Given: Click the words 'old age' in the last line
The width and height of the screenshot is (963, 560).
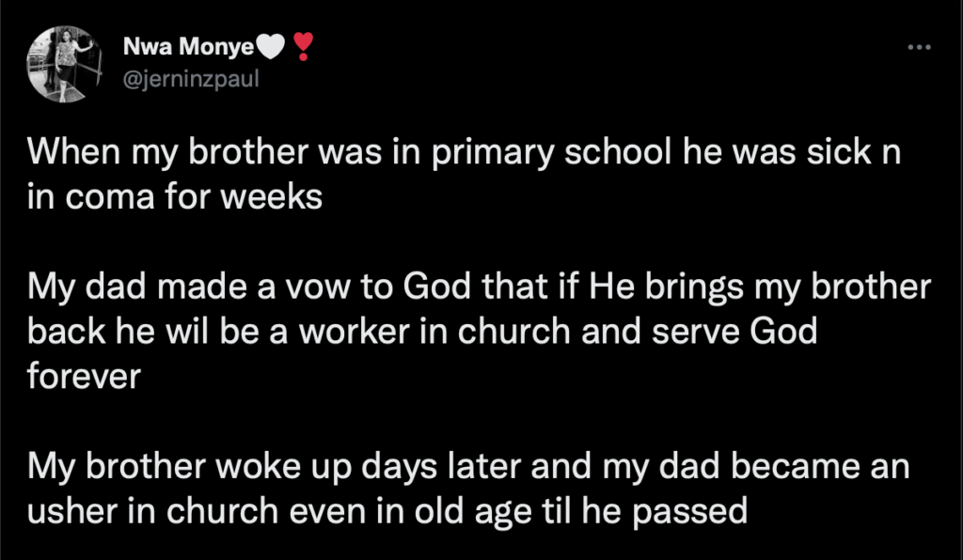Looking at the screenshot, I should [x=473, y=512].
